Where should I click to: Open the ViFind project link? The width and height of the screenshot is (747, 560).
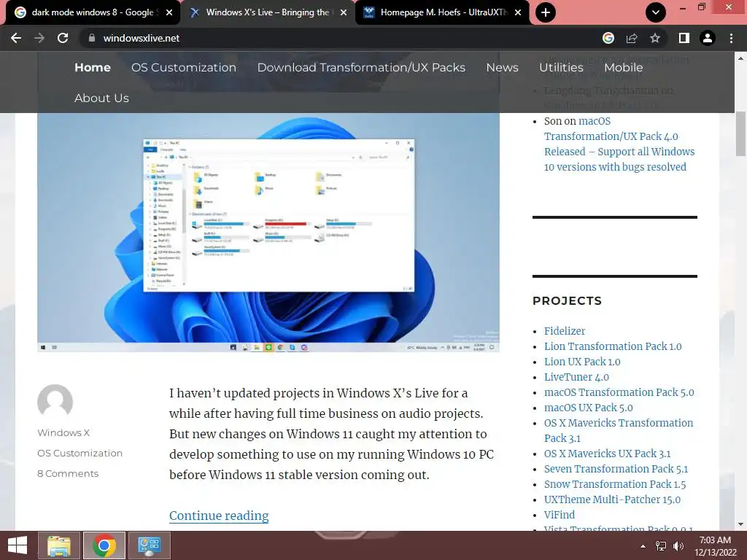(x=560, y=515)
